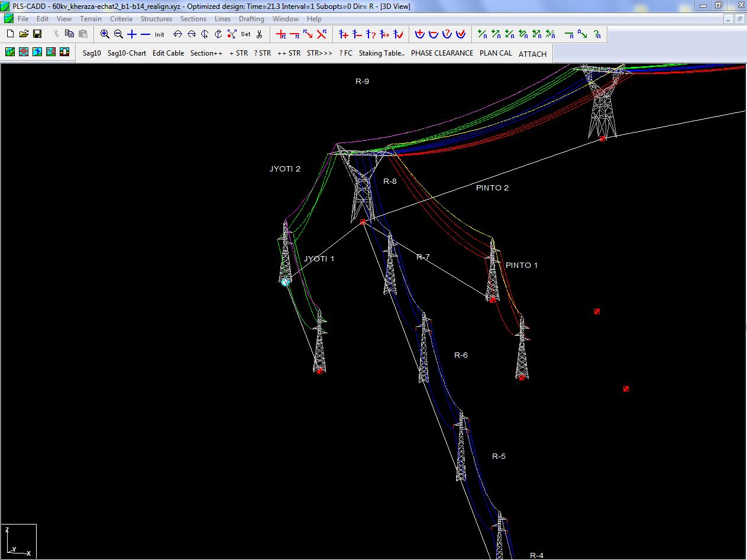
Task: Click the red X delete icon
Action: (x=322, y=34)
